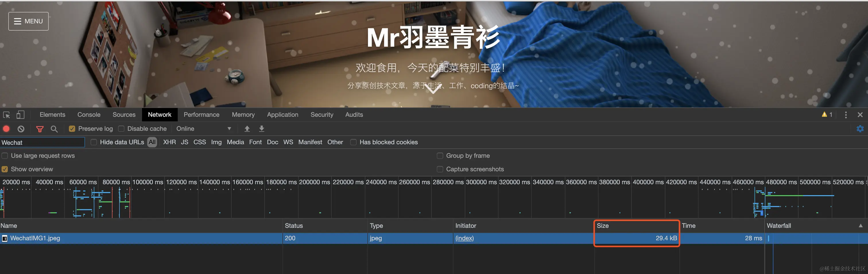This screenshot has width=868, height=274.
Task: Toggle the device toolbar icon
Action: [x=21, y=115]
